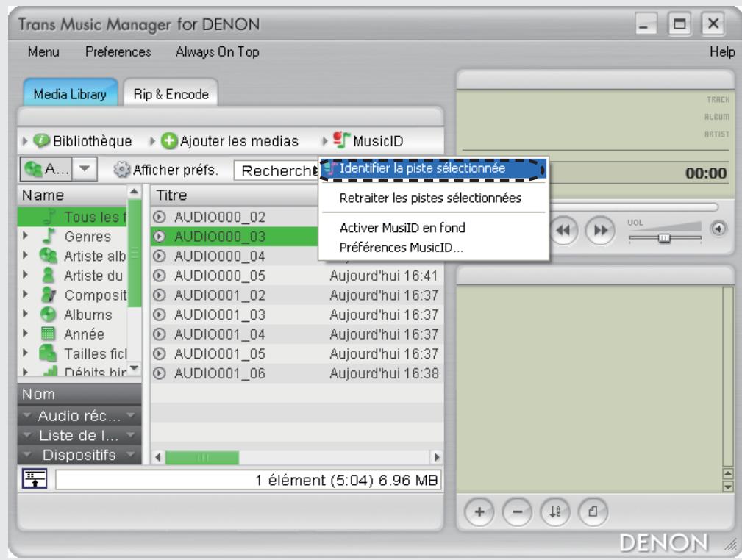Expand the Dispositifs section
Viewport: 742px width, 560px height.
79,455
